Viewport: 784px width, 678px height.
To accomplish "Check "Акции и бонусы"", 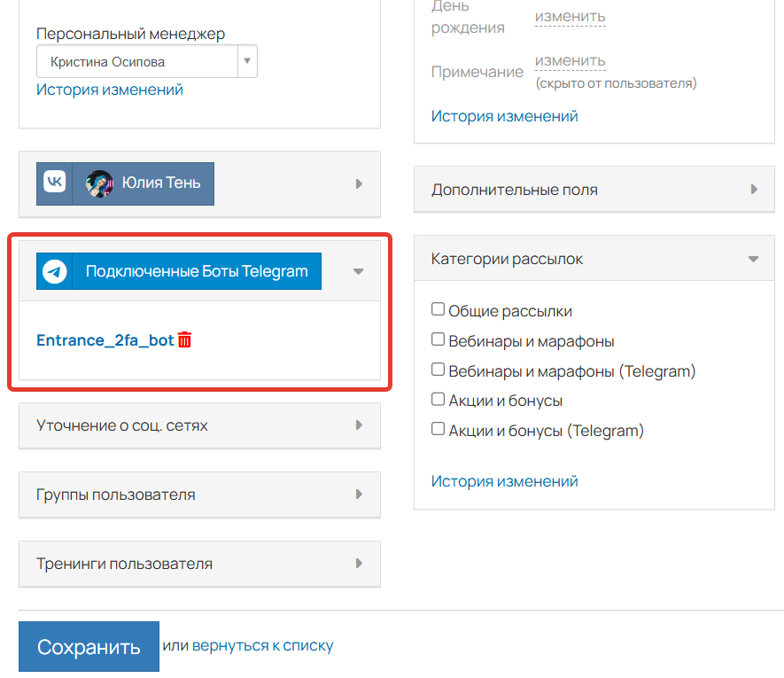I will click(438, 399).
